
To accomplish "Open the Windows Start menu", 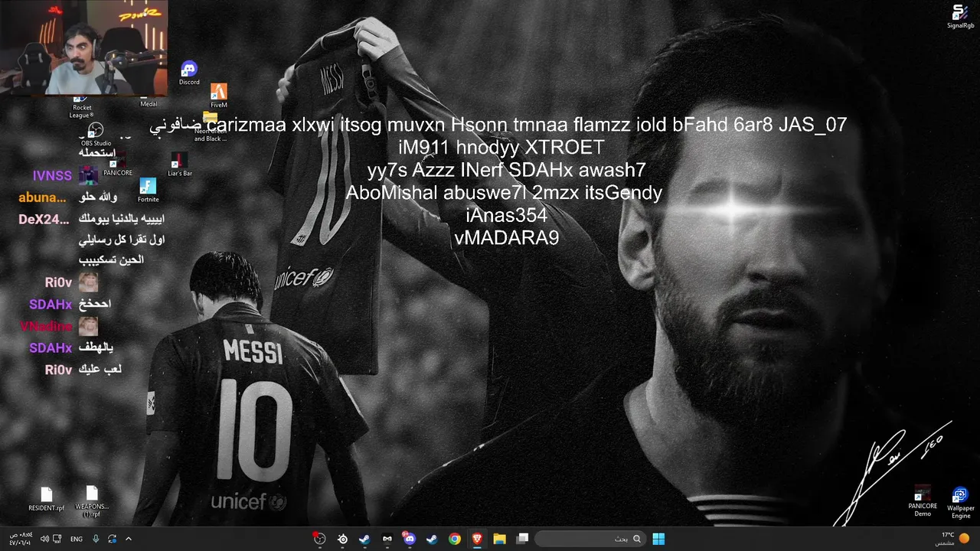I will pos(658,539).
